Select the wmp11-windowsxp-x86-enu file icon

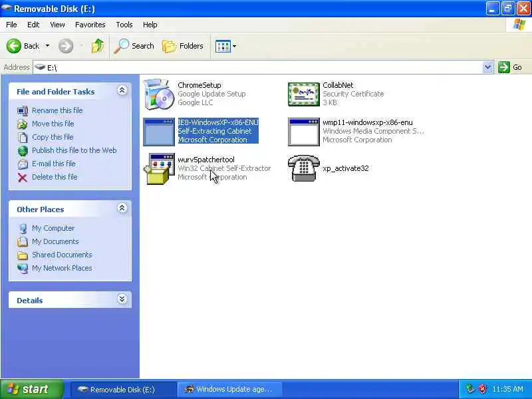click(x=304, y=132)
